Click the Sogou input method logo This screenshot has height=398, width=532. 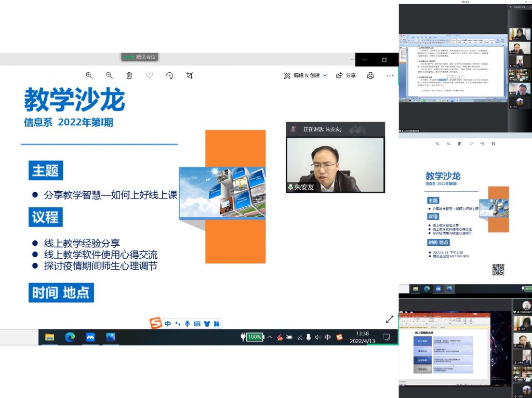pos(156,323)
